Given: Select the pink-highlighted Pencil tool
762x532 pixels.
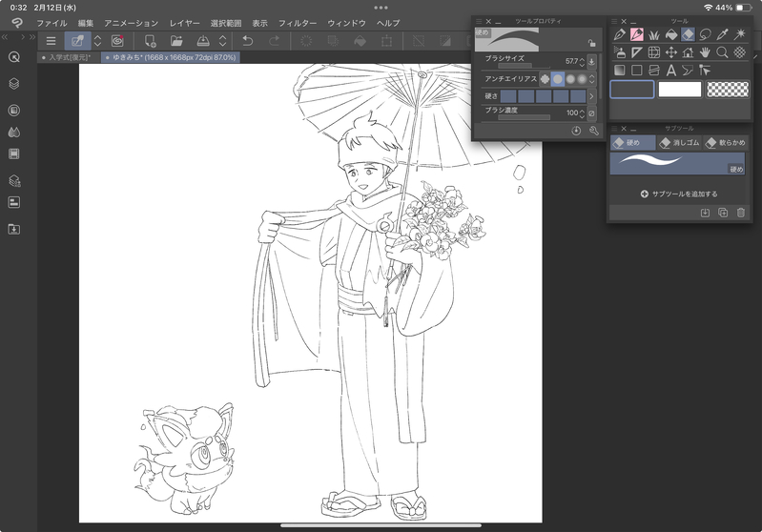Looking at the screenshot, I should pyautogui.click(x=637, y=34).
